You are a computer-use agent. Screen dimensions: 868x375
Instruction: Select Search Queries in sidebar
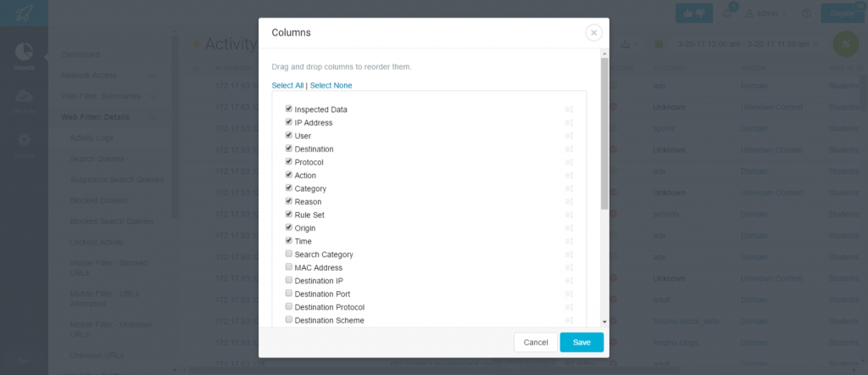tap(97, 159)
